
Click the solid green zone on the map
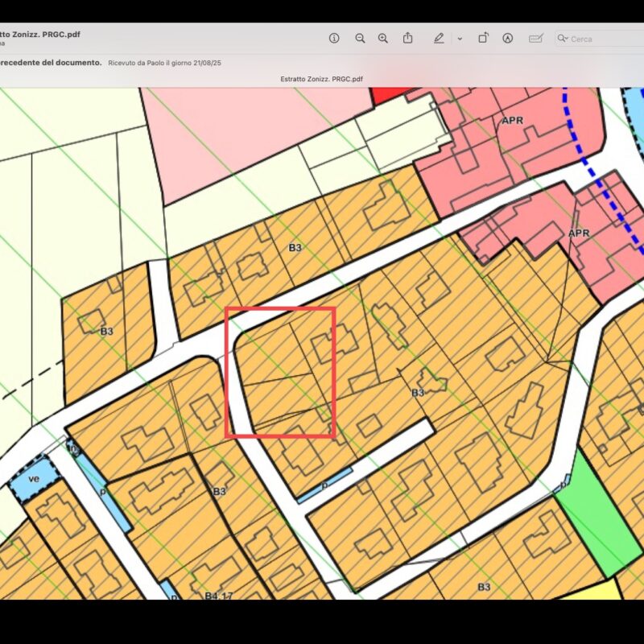coord(590,517)
